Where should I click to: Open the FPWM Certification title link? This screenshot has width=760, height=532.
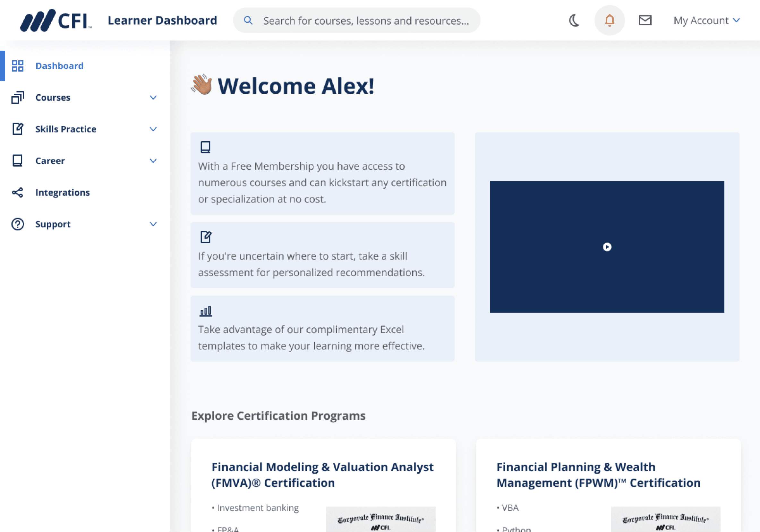tap(598, 475)
